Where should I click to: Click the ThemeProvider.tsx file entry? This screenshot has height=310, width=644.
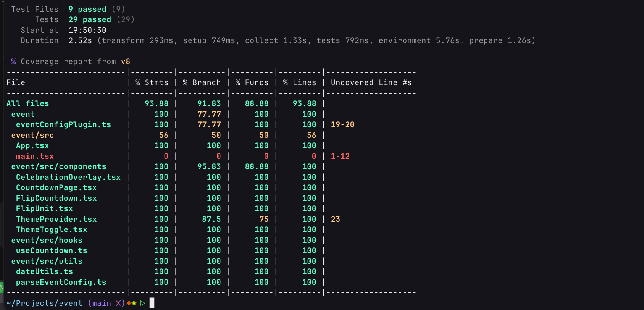point(56,219)
